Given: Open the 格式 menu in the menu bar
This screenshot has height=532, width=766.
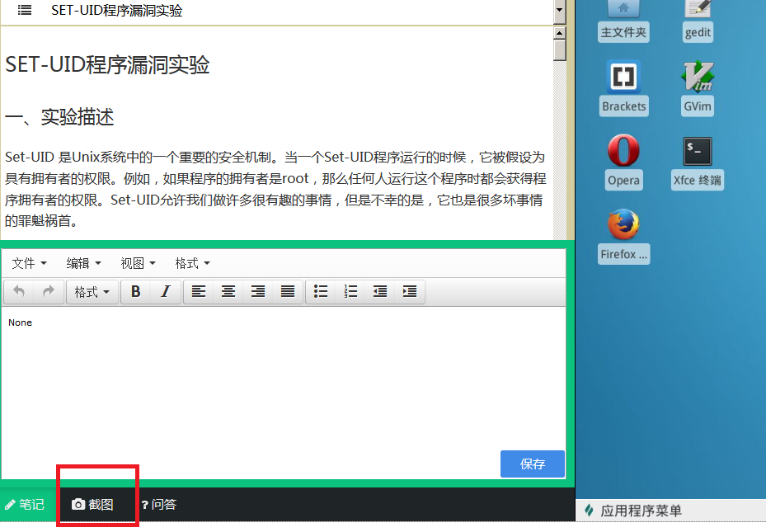Looking at the screenshot, I should [192, 263].
